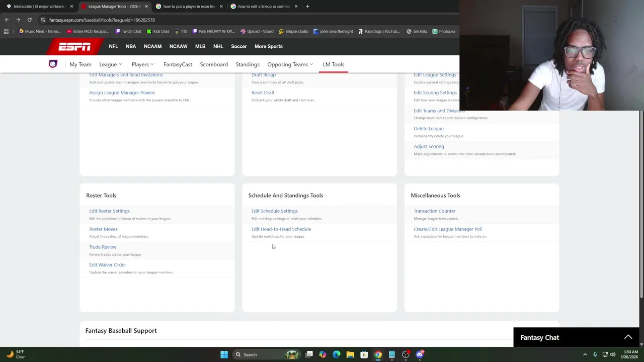Launch Microsoft Edge from the taskbar
This screenshot has height=362, width=644.
(x=337, y=354)
